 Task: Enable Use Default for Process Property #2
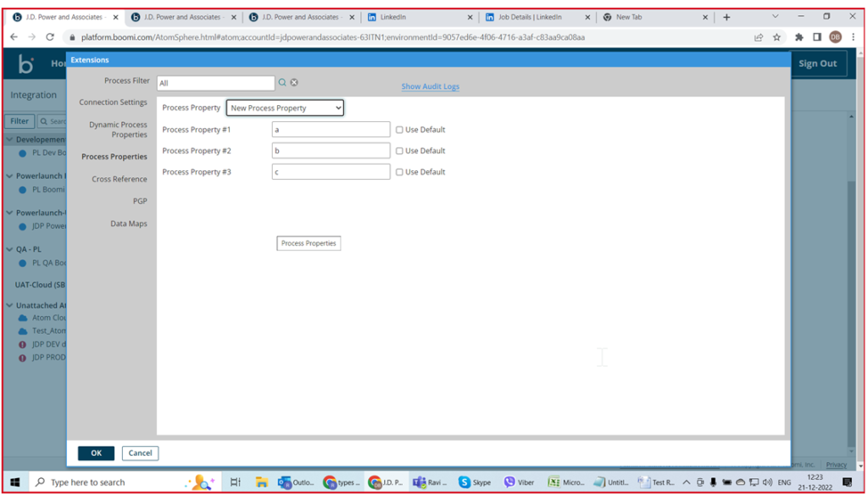pos(399,151)
